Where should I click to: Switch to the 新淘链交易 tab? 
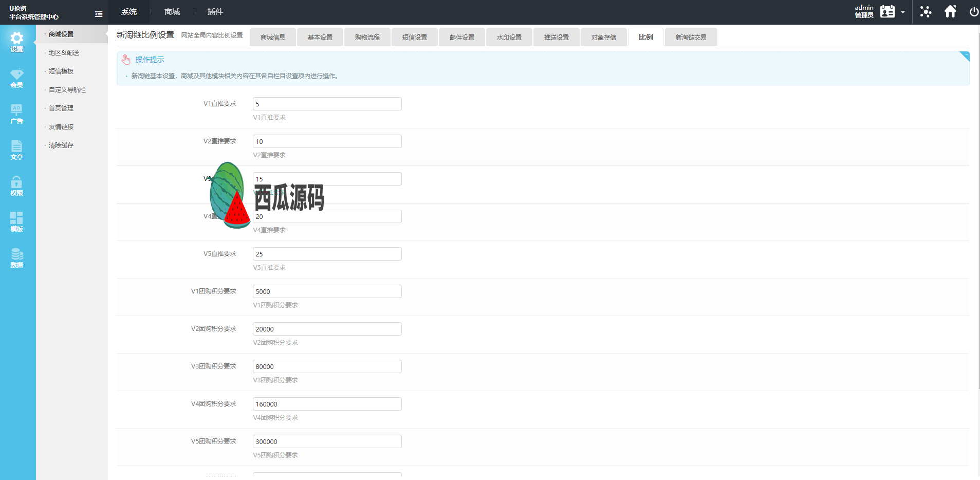[691, 37]
